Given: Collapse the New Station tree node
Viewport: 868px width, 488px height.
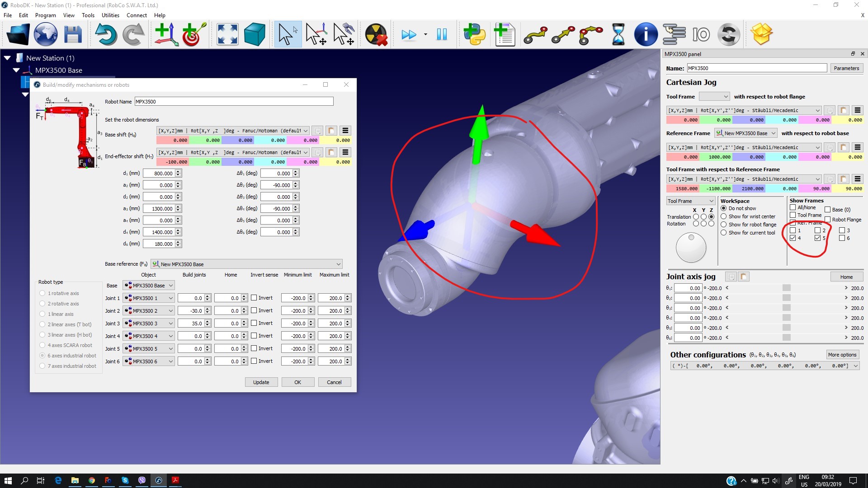Looking at the screenshot, I should (7, 58).
